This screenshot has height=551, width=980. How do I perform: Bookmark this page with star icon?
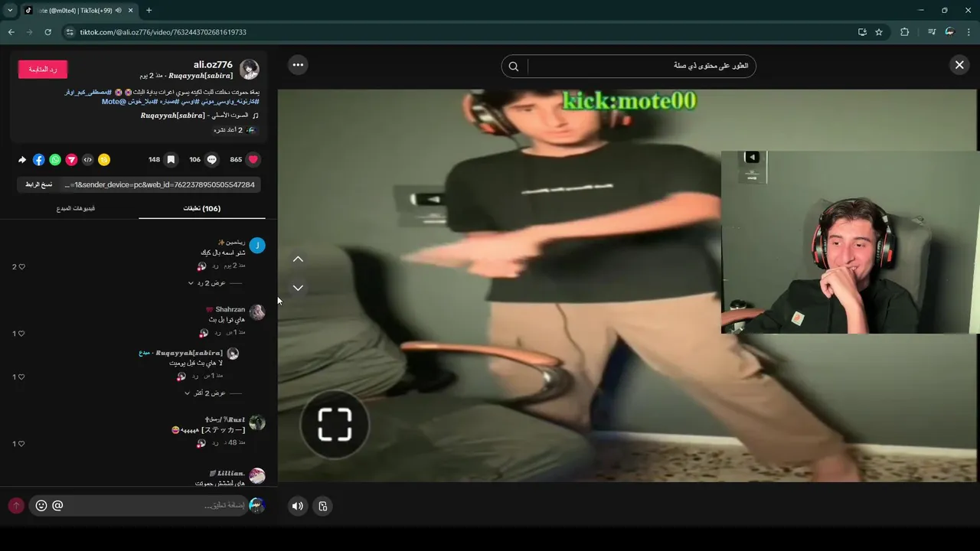click(879, 32)
